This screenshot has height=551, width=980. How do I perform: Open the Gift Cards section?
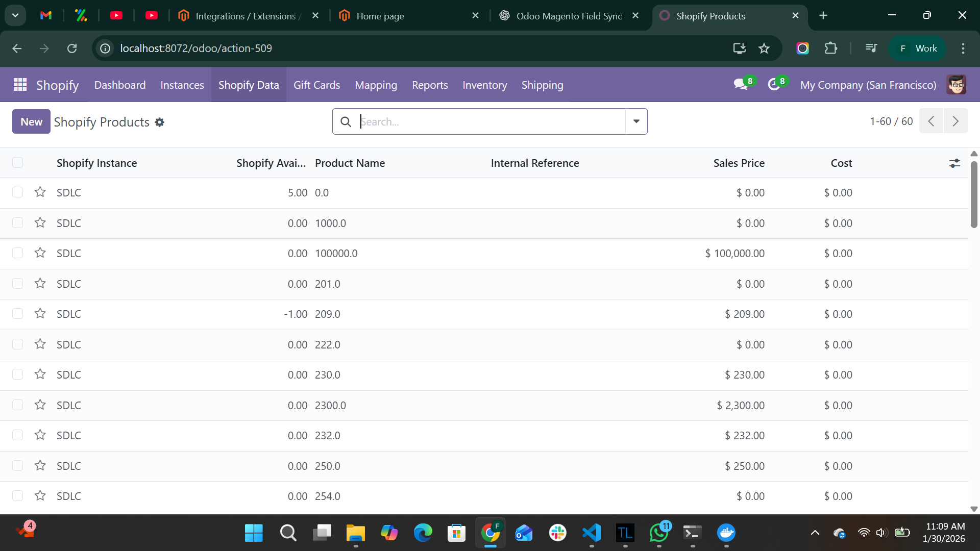[x=316, y=85]
